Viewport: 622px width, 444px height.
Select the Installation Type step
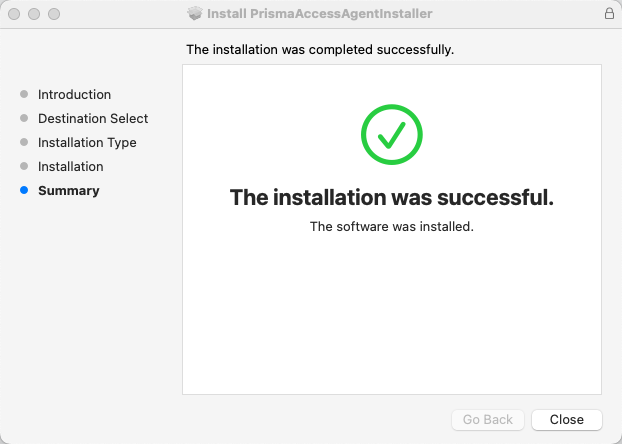[x=87, y=142]
